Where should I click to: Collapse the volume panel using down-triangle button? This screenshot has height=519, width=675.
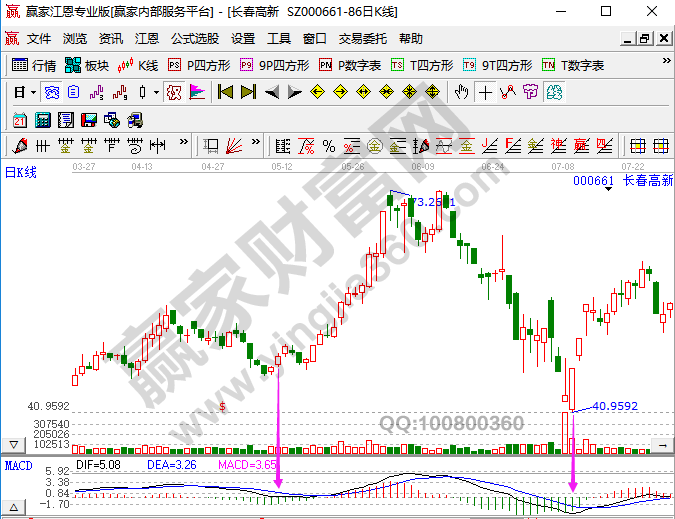point(12,443)
